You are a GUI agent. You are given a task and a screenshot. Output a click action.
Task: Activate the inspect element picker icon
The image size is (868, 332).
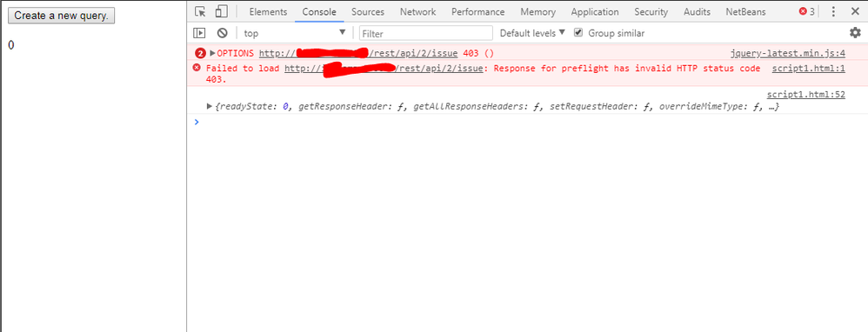pos(200,11)
